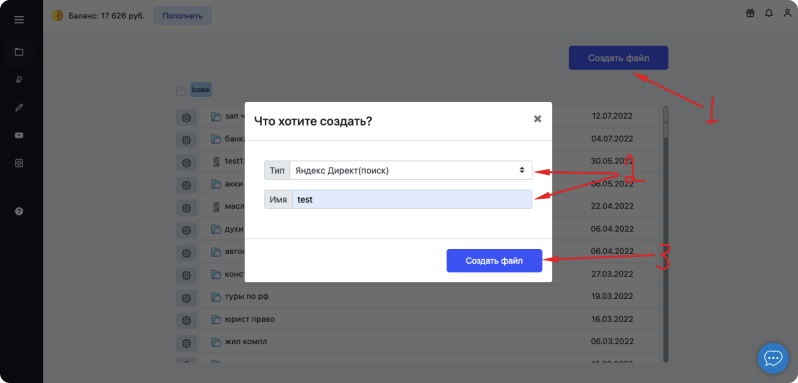This screenshot has width=798, height=383.
Task: Open gear settings for 'юрист право'
Action: tap(186, 320)
